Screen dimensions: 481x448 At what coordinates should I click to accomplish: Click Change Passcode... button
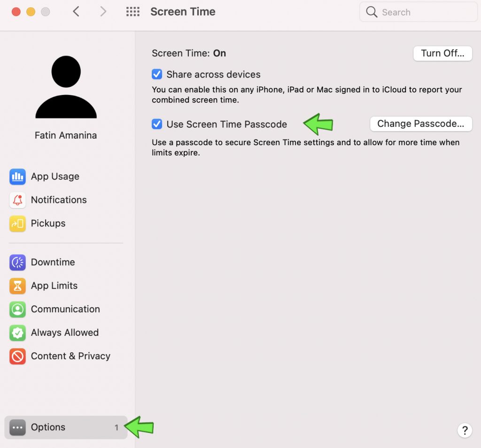[x=421, y=124]
